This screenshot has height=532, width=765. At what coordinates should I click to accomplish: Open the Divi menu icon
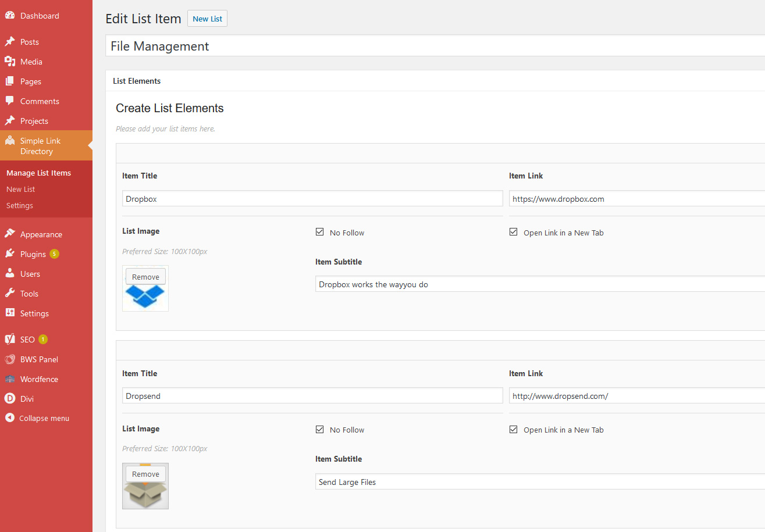tap(10, 398)
